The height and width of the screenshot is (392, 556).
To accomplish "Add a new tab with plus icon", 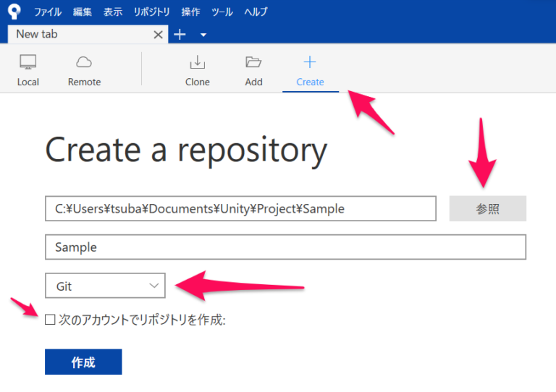I will (180, 34).
